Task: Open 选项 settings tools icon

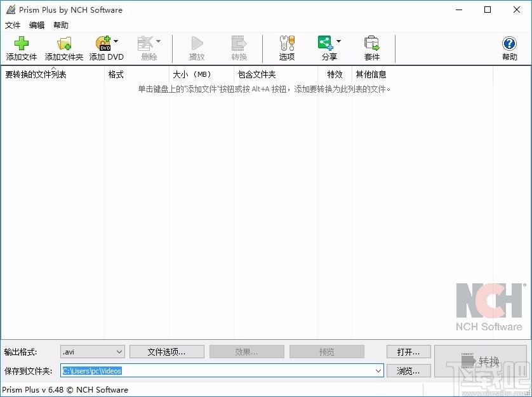Action: 287,43
